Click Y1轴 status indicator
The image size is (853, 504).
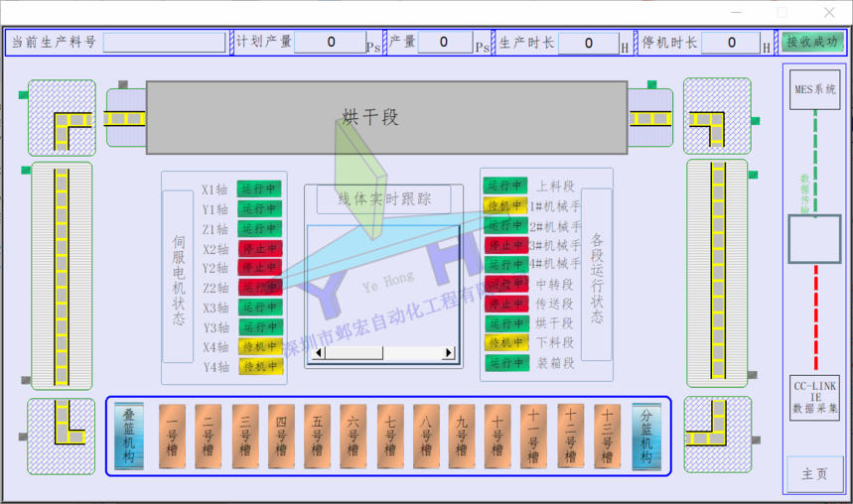(259, 208)
